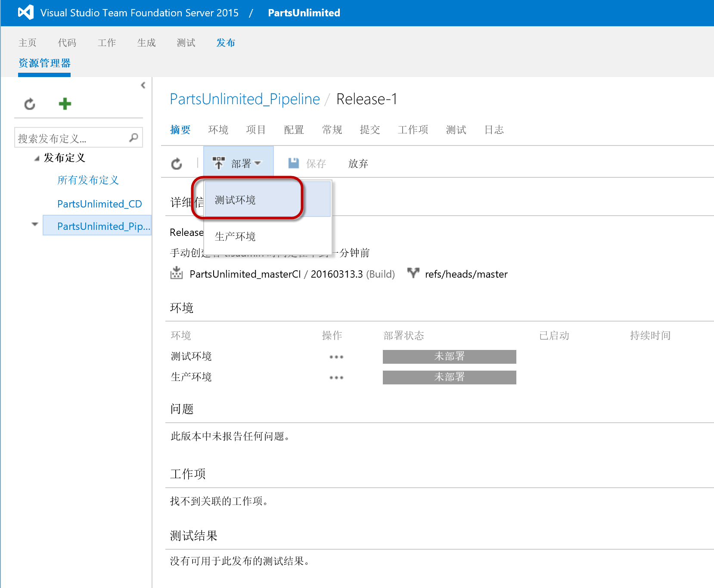Open the PartsUnlimited_masterCI build link
714x588 pixels.
coord(245,274)
